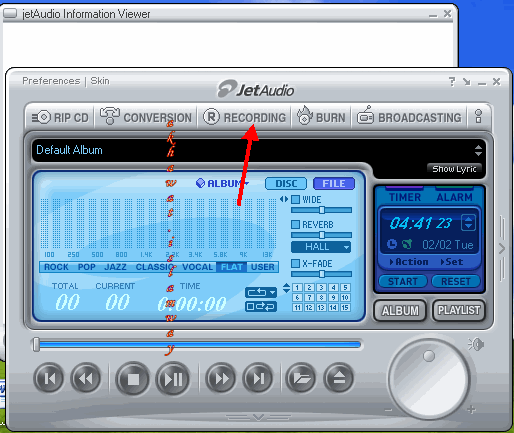Click Show Lyric button

click(454, 169)
